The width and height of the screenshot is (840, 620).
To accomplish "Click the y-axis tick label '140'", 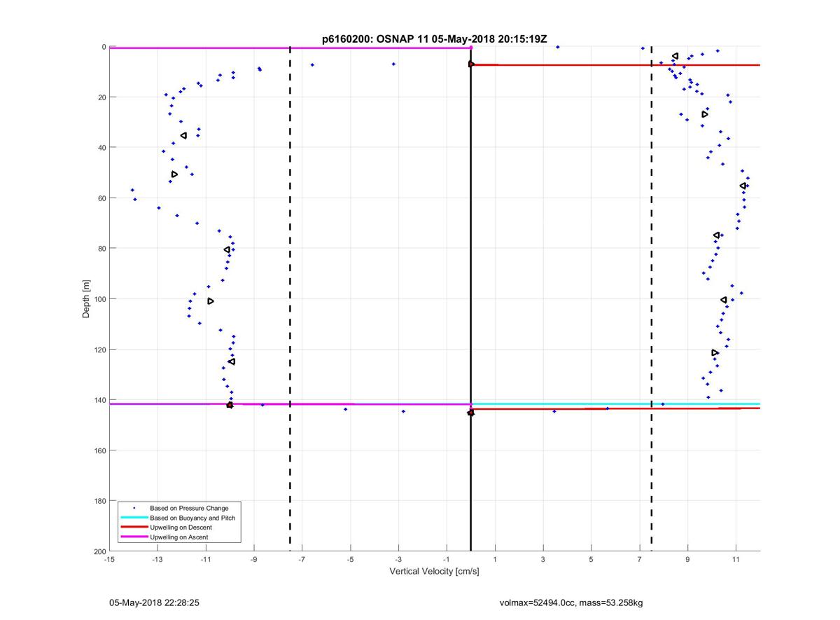I will point(99,400).
